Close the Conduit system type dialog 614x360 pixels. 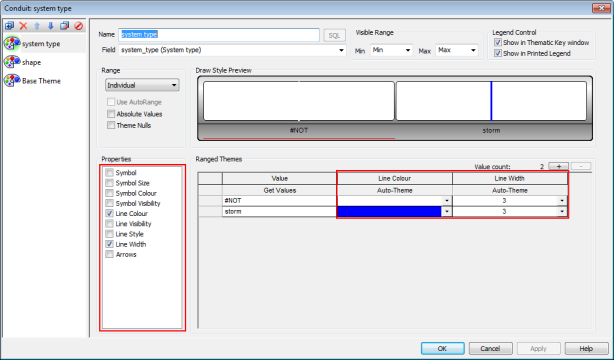point(601,7)
